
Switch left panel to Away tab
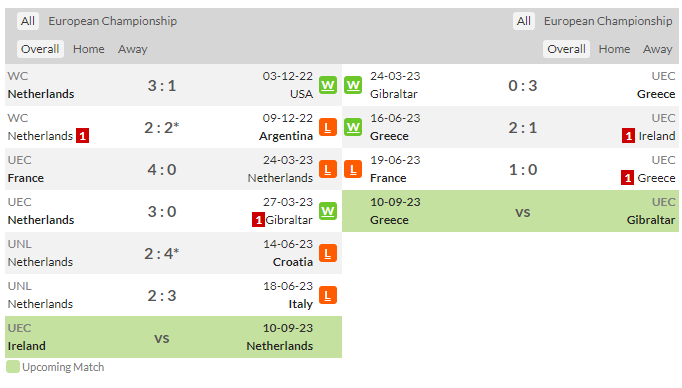click(x=133, y=49)
